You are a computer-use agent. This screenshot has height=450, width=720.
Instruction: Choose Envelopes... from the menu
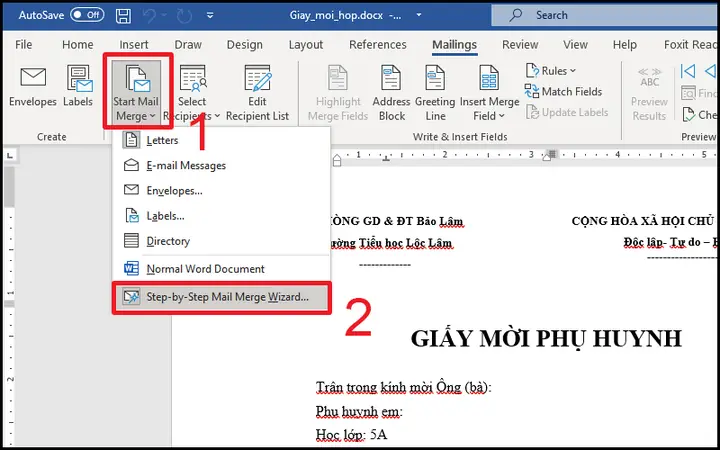coord(221,191)
